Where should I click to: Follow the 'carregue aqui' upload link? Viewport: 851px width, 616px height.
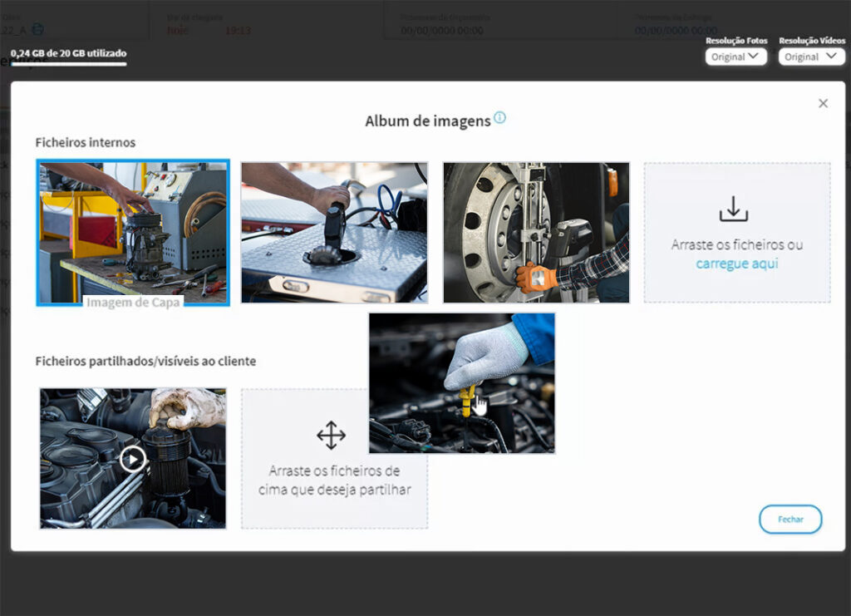pos(737,264)
